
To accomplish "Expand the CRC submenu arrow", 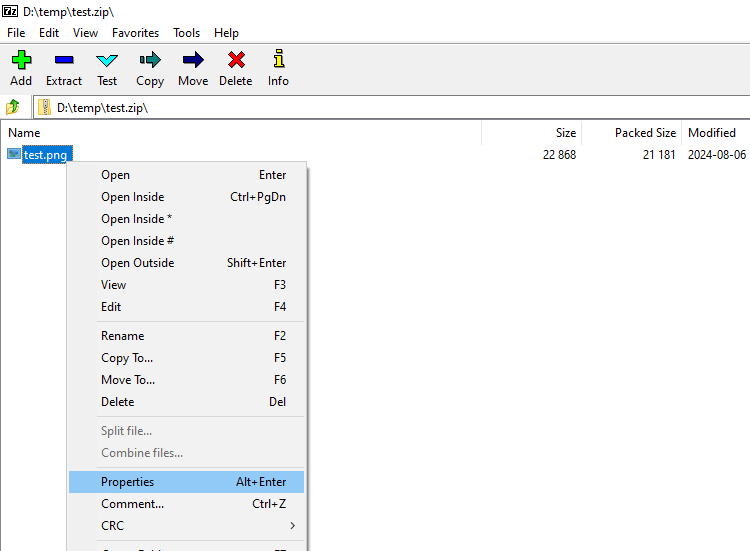I will coord(292,526).
